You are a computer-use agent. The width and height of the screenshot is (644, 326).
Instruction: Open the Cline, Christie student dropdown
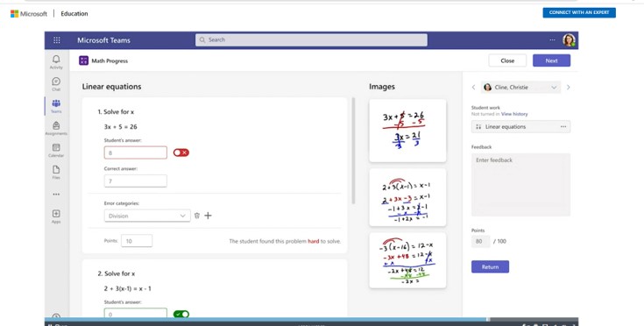coord(520,87)
